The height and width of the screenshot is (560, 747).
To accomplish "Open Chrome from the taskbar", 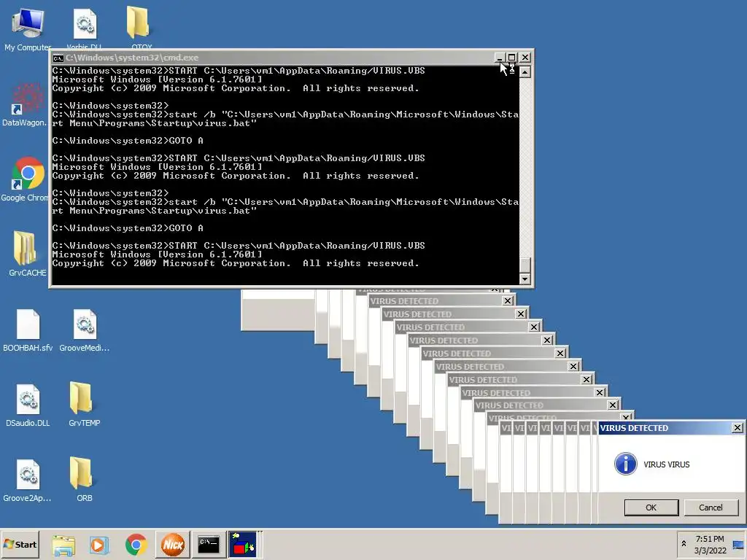I will pyautogui.click(x=136, y=545).
